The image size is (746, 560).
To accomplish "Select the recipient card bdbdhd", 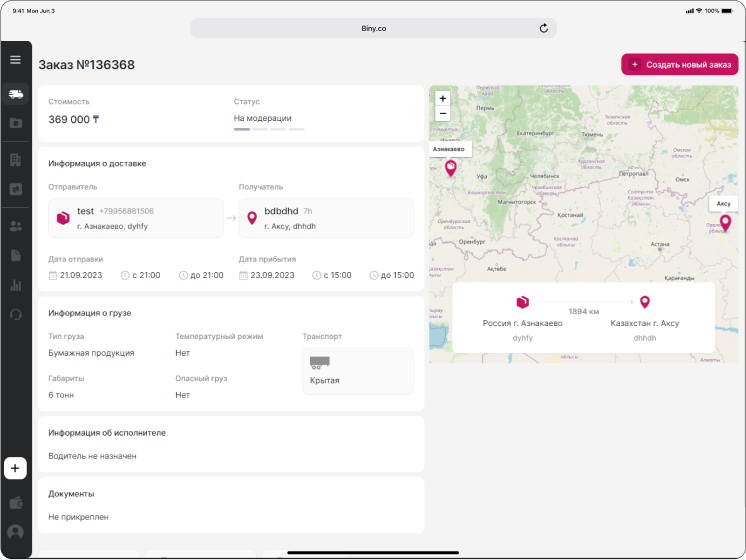I will (326, 218).
